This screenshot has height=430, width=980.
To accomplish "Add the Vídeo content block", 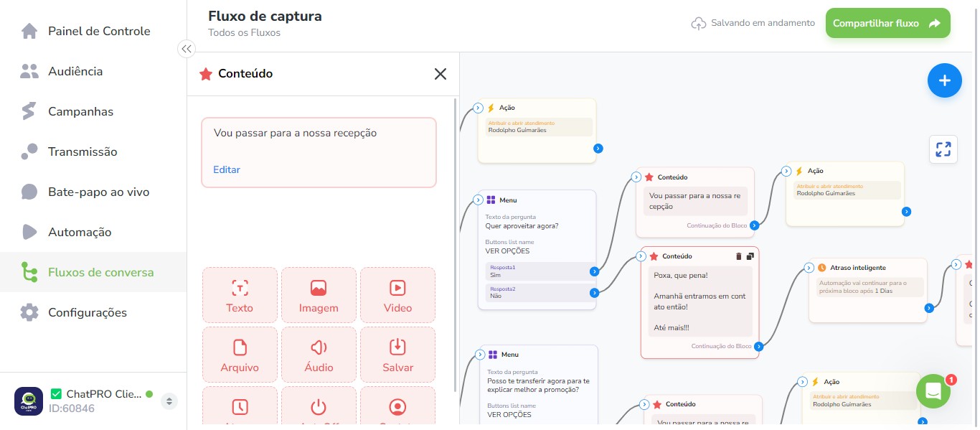I will (x=397, y=295).
